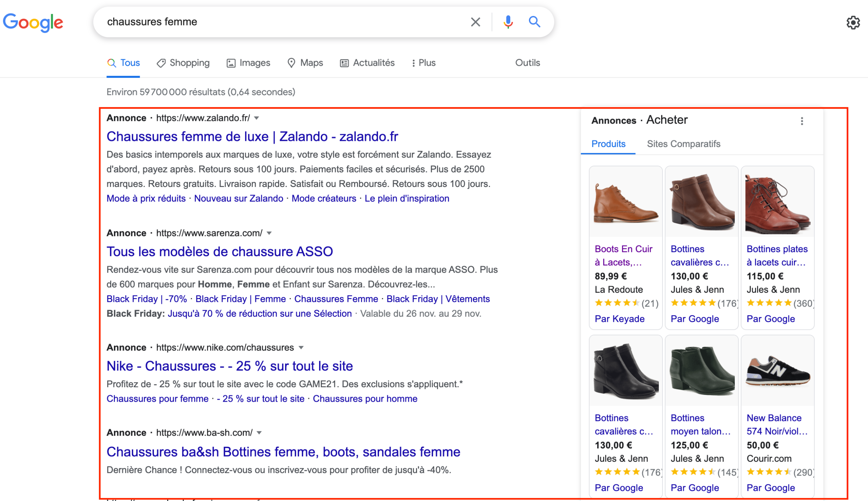Screen dimensions: 868x501
Task: Click the New Balance 574 sneaker image
Action: [777, 371]
